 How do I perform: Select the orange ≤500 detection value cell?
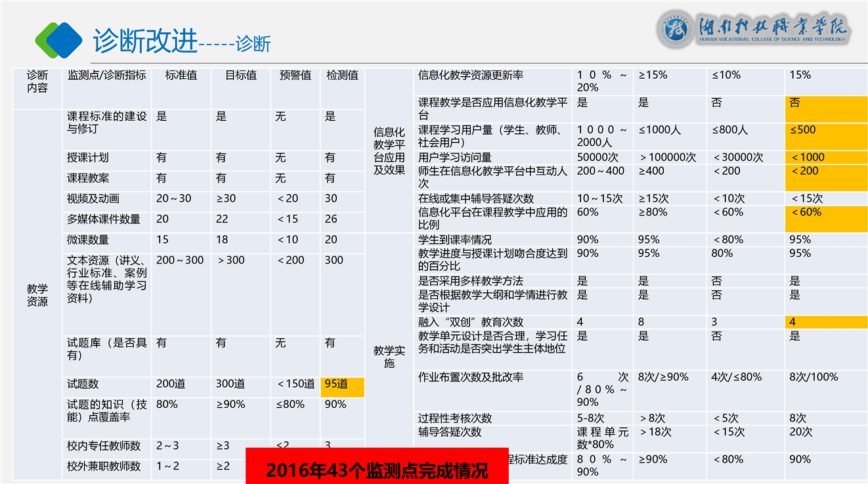[825, 136]
